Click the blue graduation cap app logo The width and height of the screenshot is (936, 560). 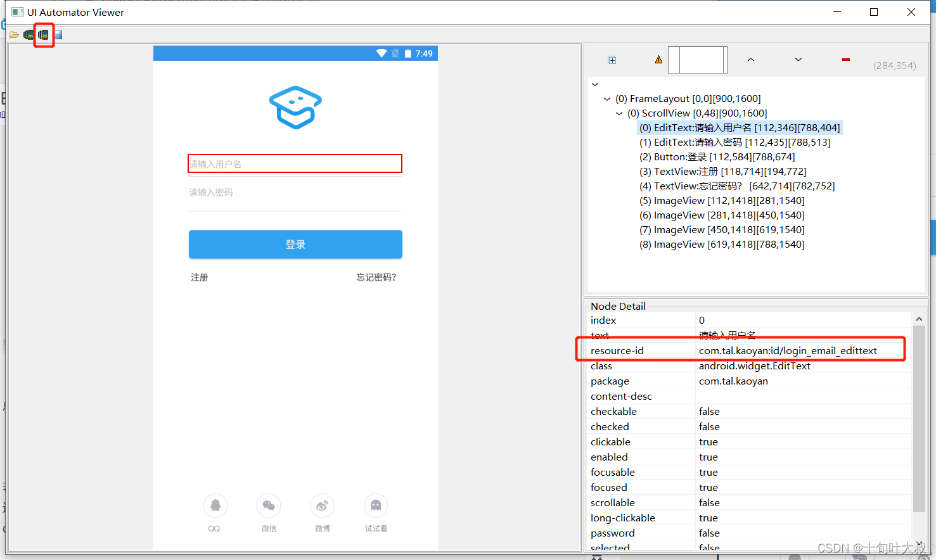(x=295, y=108)
